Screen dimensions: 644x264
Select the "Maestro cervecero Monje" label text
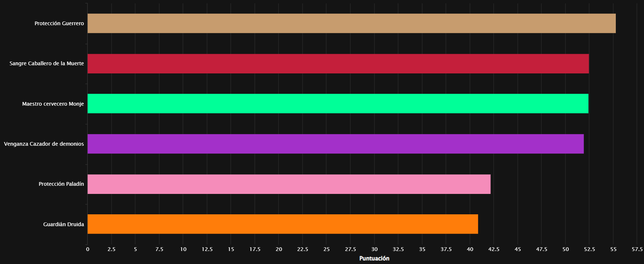[53, 104]
